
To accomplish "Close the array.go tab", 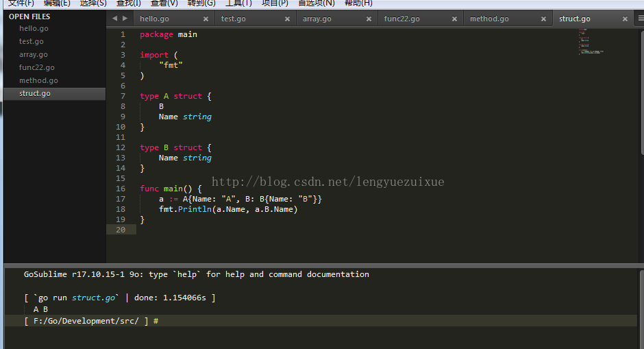I will click(x=369, y=19).
